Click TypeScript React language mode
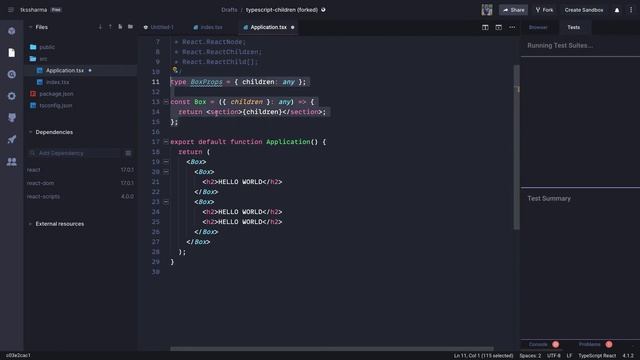The image size is (640, 360). [597, 356]
